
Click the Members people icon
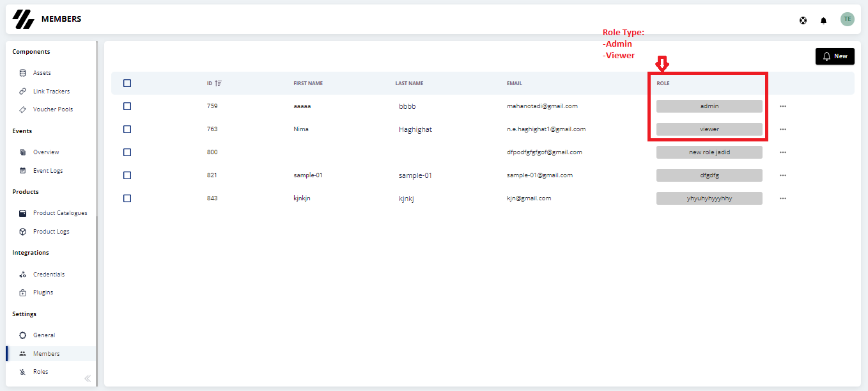pyautogui.click(x=23, y=353)
